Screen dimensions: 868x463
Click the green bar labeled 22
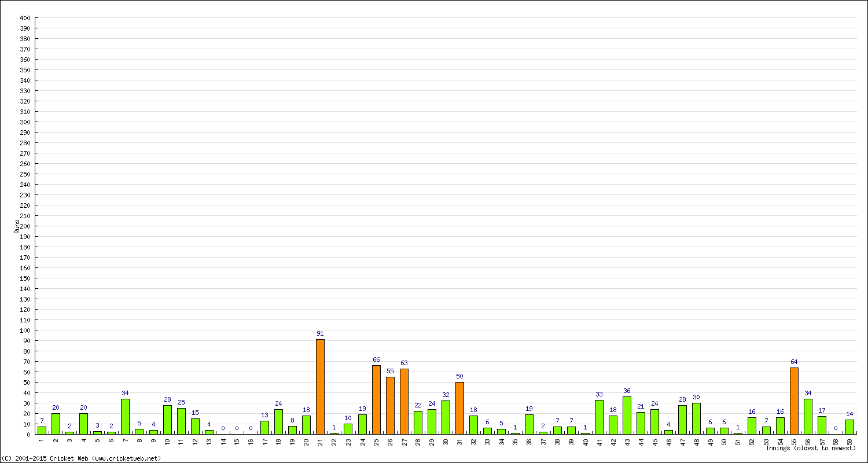tap(418, 422)
